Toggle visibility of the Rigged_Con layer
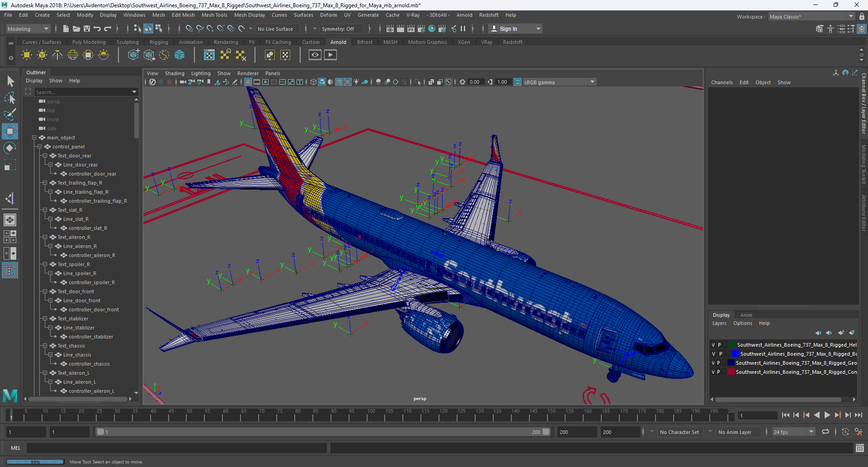Screen dimensions: 868x467 pyautogui.click(x=713, y=372)
